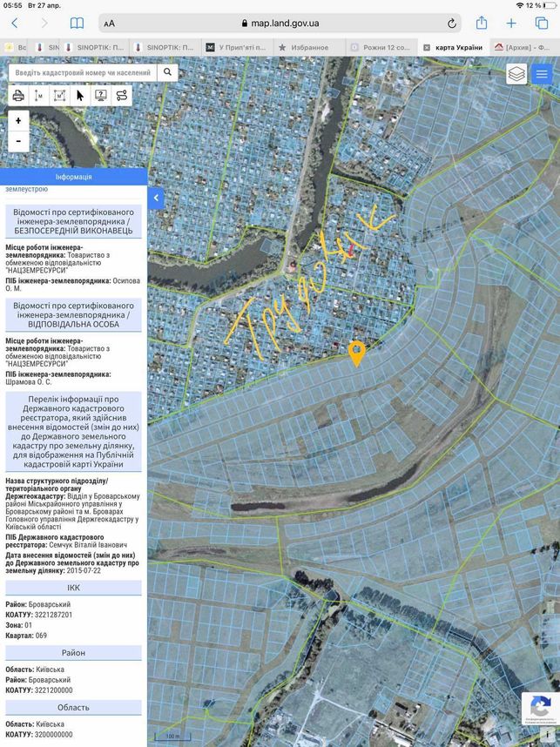
Task: Zoom out the map with minus
Action: [18, 141]
